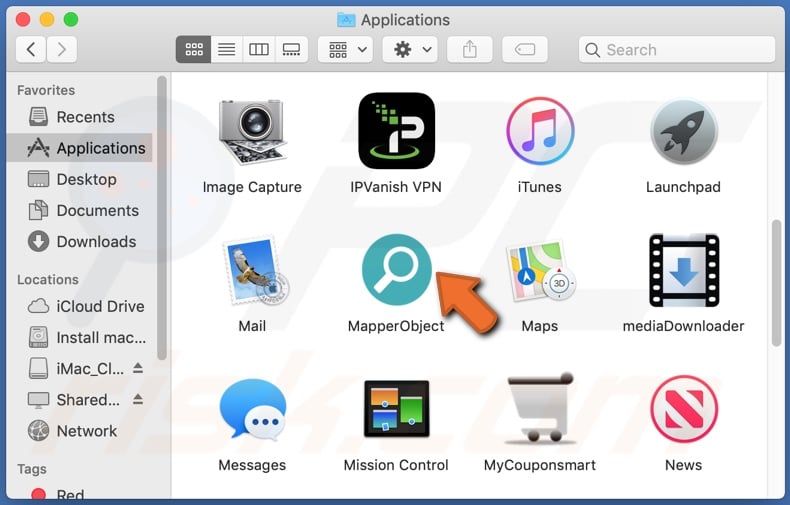Click the MapperObject name label

pyautogui.click(x=396, y=326)
